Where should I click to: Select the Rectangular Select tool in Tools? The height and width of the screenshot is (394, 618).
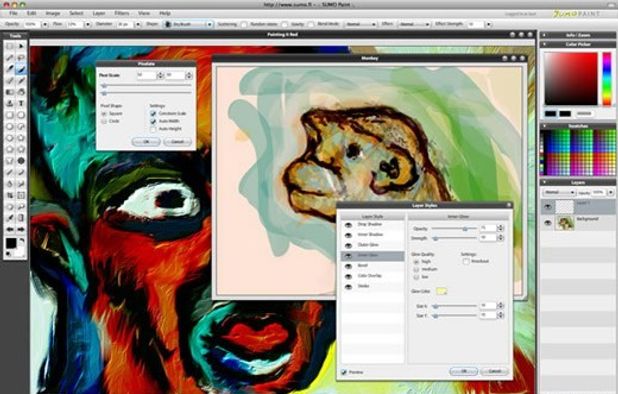pyautogui.click(x=10, y=46)
